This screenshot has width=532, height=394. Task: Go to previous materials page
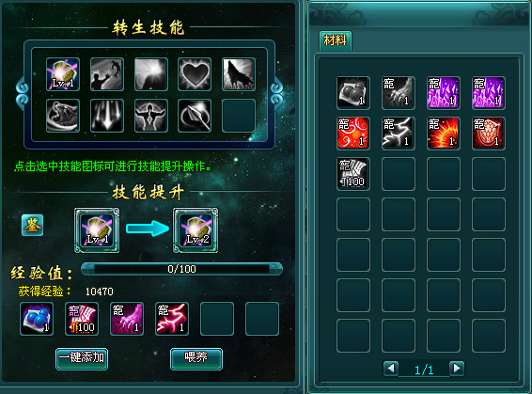click(391, 369)
